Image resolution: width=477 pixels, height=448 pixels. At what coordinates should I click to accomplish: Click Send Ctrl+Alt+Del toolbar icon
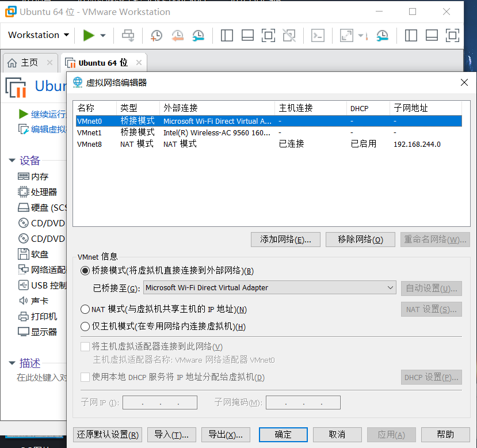pyautogui.click(x=128, y=35)
